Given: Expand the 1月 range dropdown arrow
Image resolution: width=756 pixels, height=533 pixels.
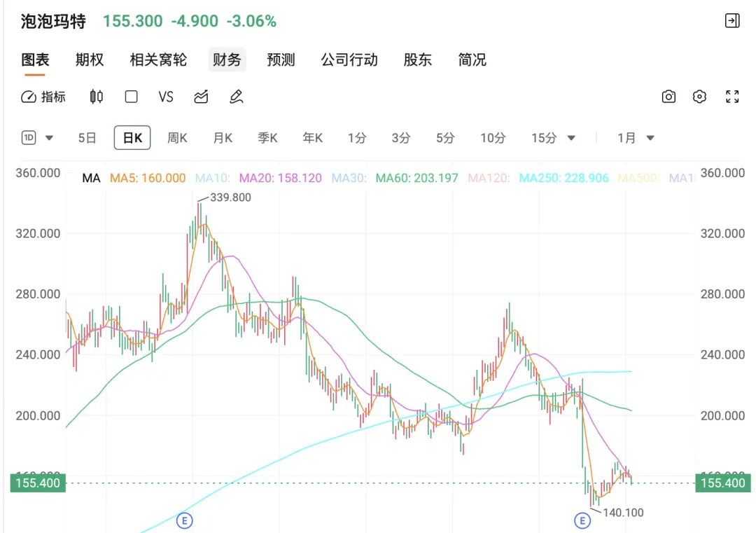Looking at the screenshot, I should coord(650,138).
